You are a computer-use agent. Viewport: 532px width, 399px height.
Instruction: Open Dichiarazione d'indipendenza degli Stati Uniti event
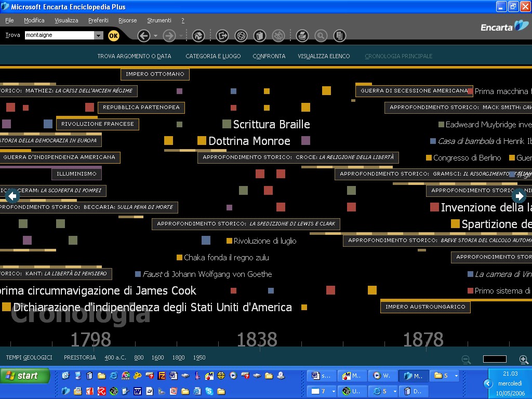pyautogui.click(x=147, y=308)
